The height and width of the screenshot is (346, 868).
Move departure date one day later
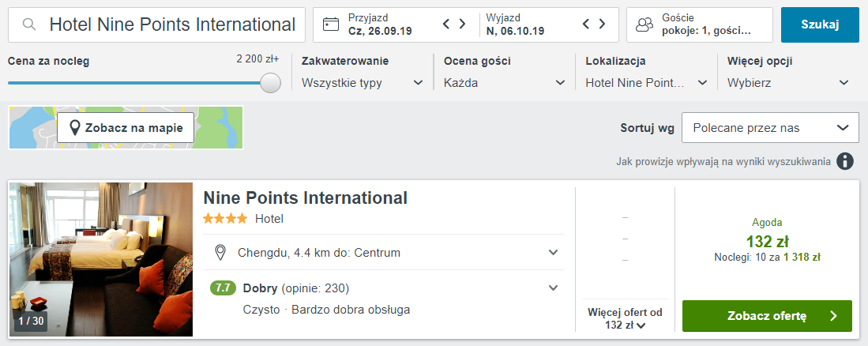tap(603, 24)
